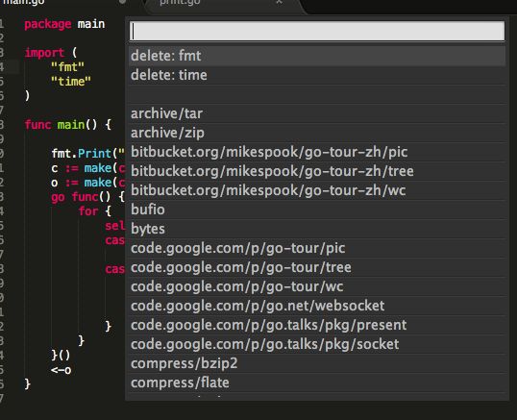Choose code.google.com/p/go-tour/wc

pos(317,286)
